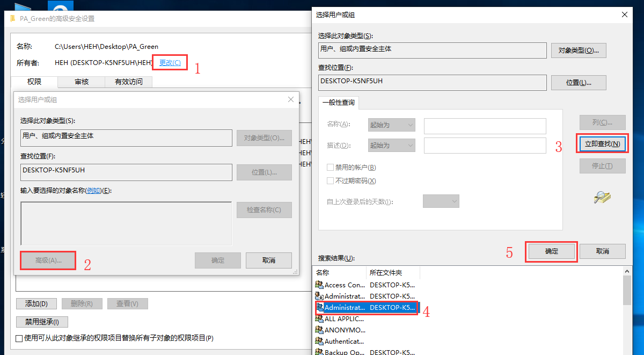
Task: Click the 查看(V) button
Action: (128, 304)
